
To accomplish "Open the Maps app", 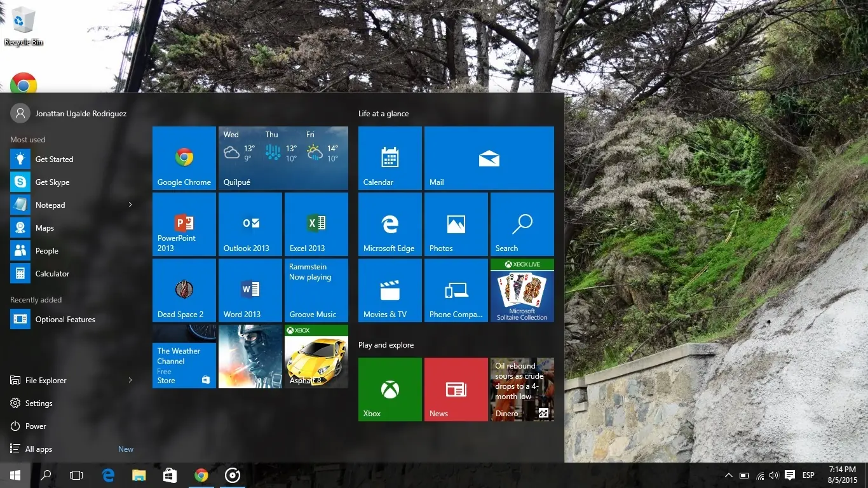I will [x=44, y=227].
